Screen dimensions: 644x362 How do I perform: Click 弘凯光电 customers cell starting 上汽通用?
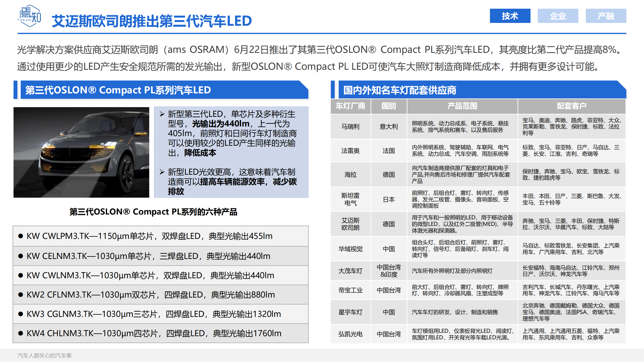572,334
